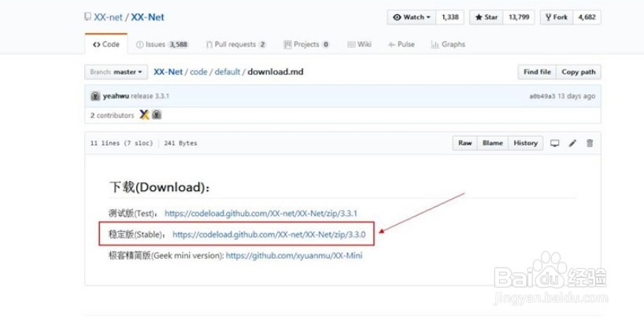Edit file with the pencil icon
This screenshot has width=644, height=320.
pyautogui.click(x=572, y=143)
